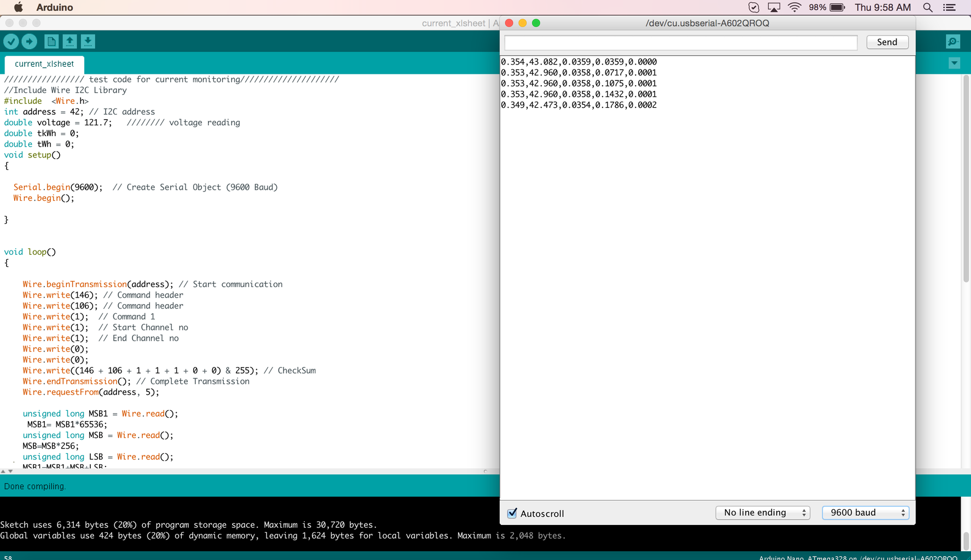Click the clock-check menu bar icon

click(x=754, y=7)
